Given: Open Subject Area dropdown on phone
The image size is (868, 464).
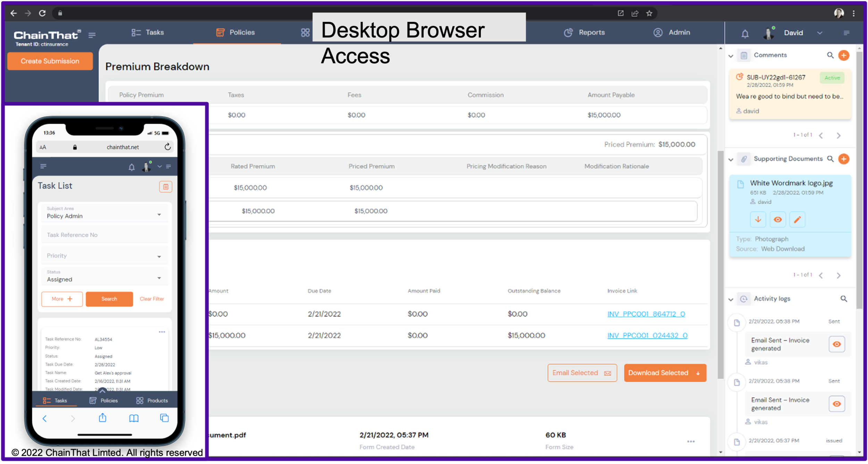Looking at the screenshot, I should point(104,214).
